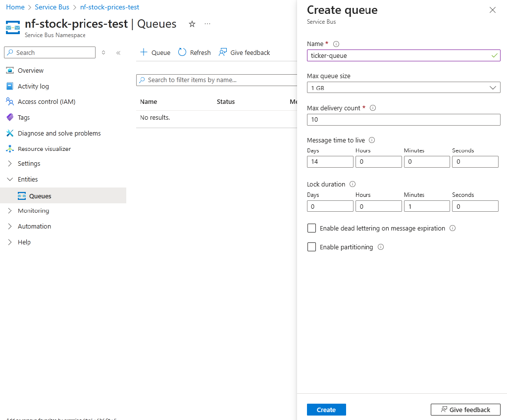Open the more options ellipsis near the star

[x=207, y=23]
